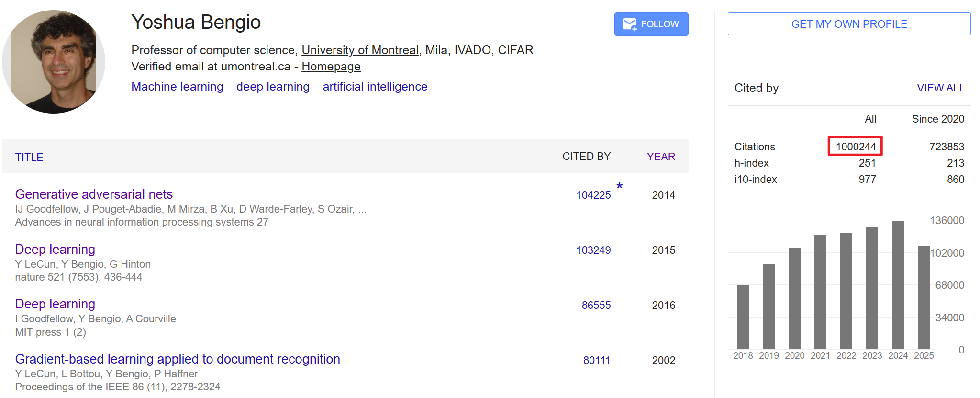Select the Machine learning interest tag
The image size is (980, 398).
177,87
